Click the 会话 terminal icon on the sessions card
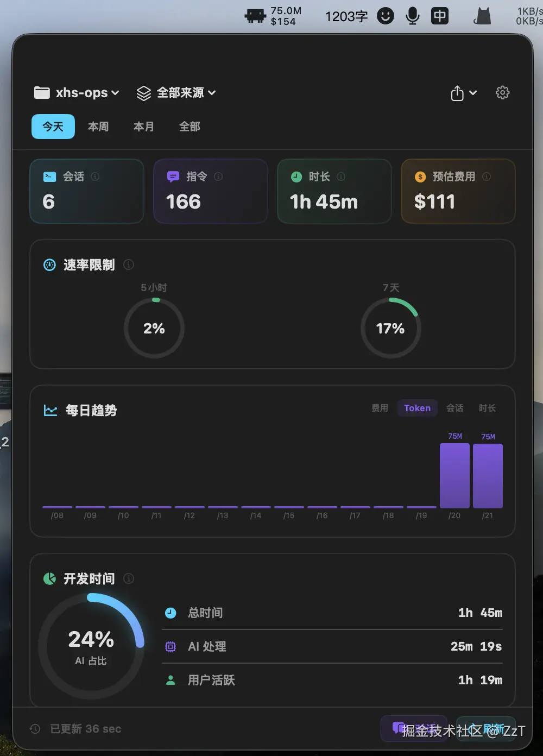 pyautogui.click(x=49, y=177)
